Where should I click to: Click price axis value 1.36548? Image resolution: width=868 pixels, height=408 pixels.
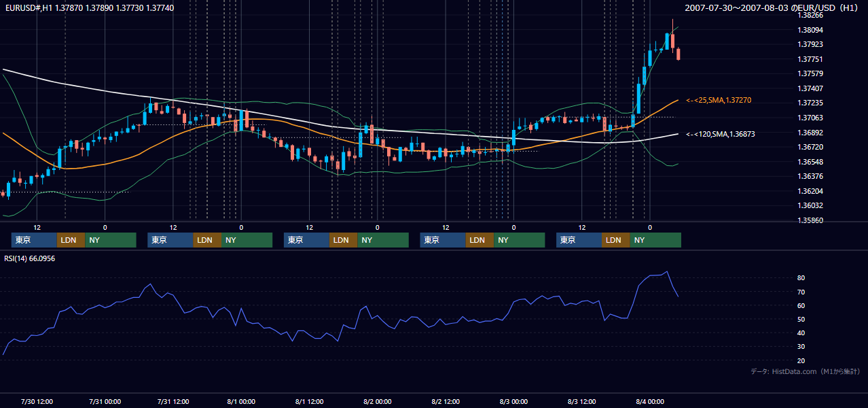click(x=810, y=162)
